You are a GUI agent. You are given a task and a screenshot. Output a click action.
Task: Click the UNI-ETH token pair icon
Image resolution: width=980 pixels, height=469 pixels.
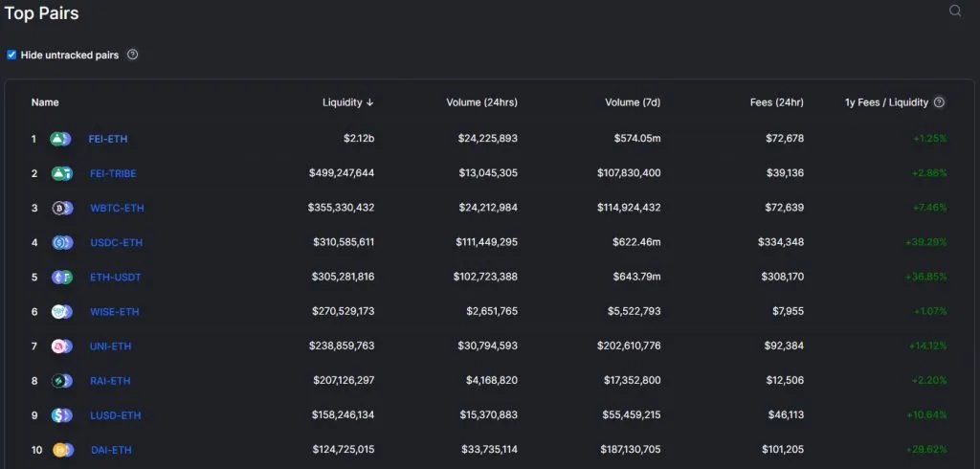coord(62,346)
